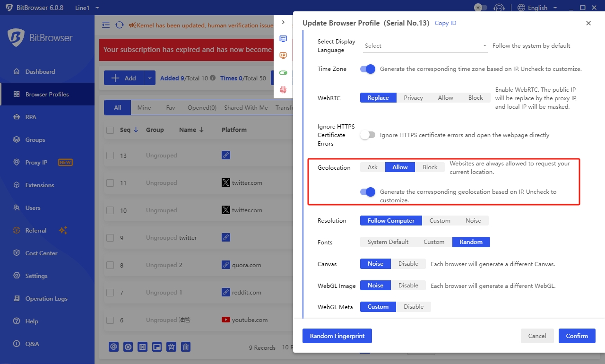
Task: Open Extensions in the sidebar
Action: pos(47,185)
